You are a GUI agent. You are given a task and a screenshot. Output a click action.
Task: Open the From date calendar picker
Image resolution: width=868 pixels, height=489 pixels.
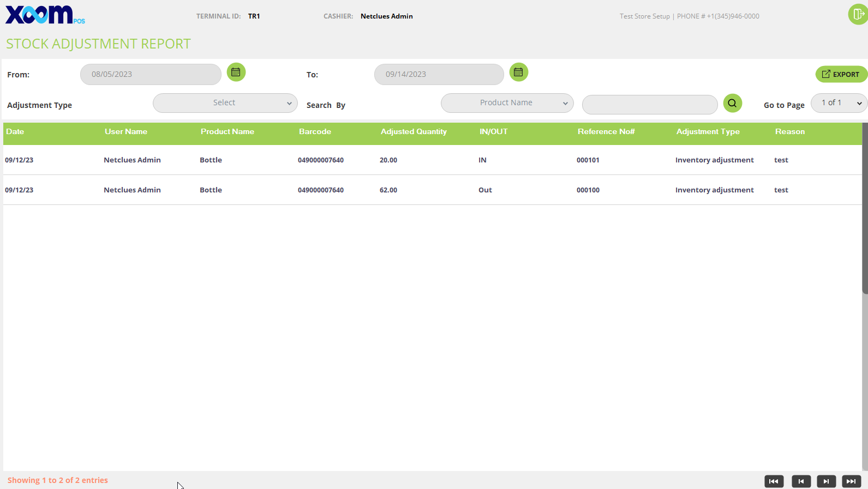(236, 72)
